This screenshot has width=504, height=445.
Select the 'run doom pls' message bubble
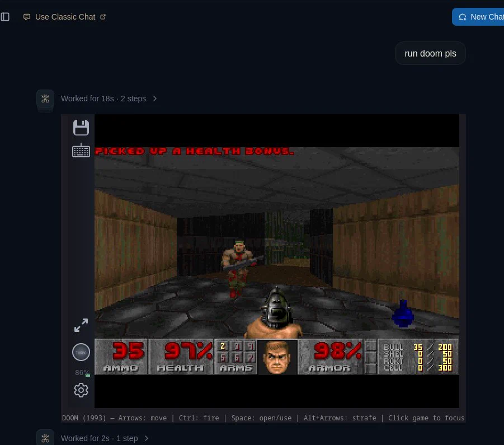coord(430,53)
